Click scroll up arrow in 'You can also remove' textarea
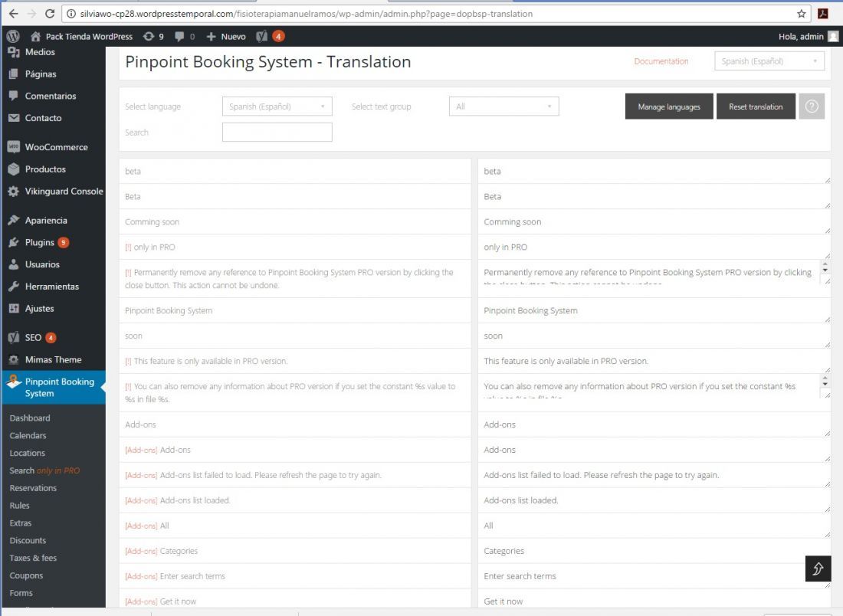This screenshot has height=616, width=843. tap(825, 378)
